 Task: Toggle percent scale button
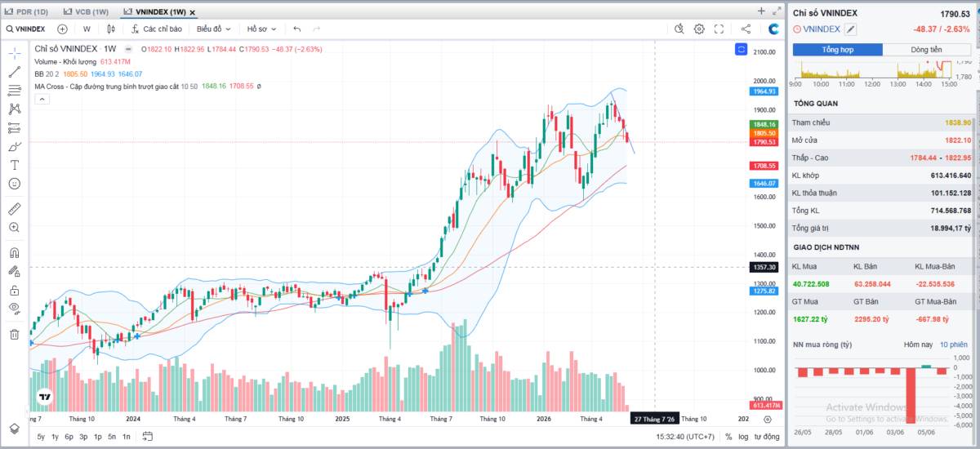pos(728,437)
